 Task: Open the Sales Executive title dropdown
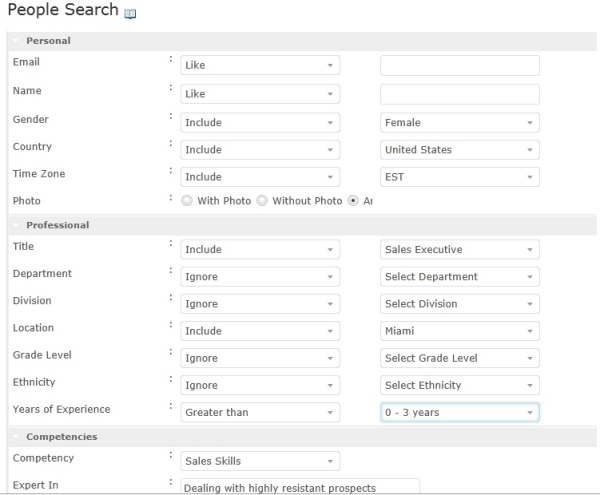[460, 250]
